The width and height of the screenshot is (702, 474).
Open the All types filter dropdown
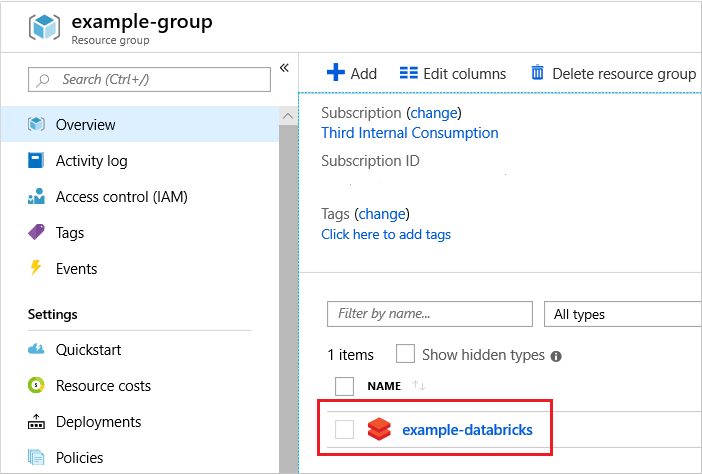click(622, 314)
